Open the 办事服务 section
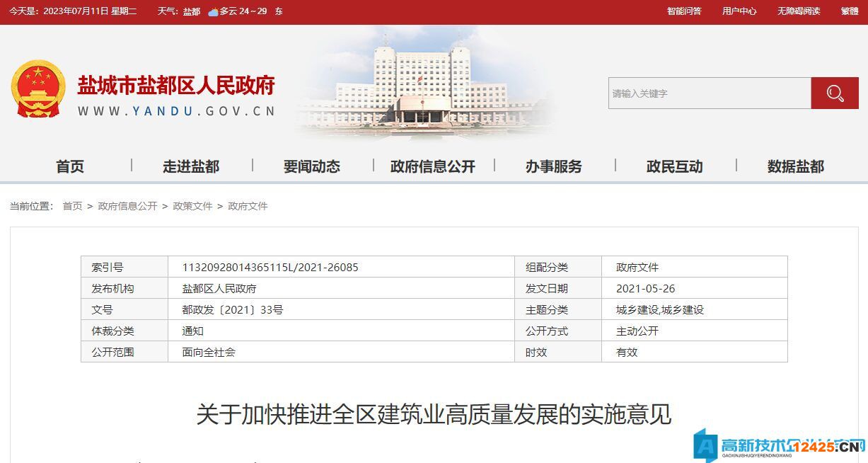868x463 pixels. [x=553, y=166]
